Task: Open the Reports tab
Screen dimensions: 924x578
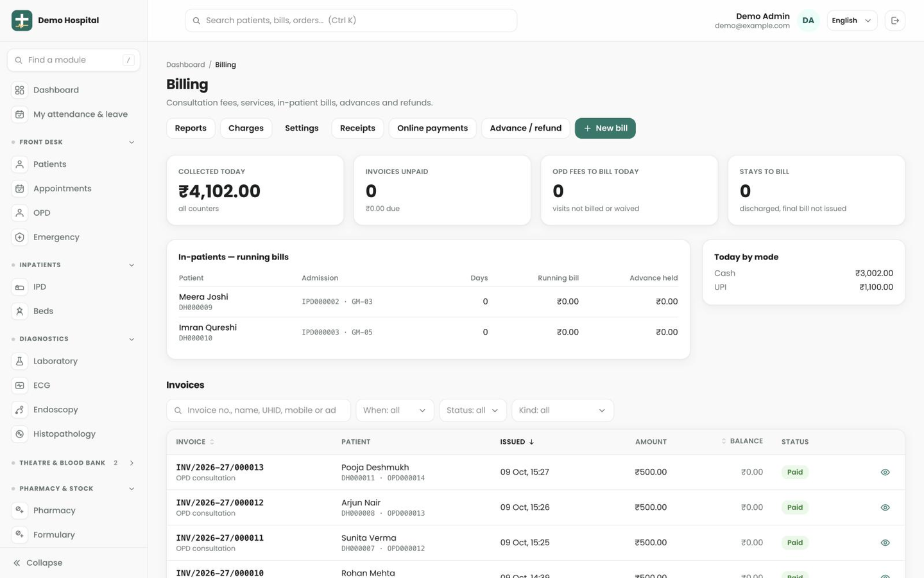Action: tap(191, 128)
